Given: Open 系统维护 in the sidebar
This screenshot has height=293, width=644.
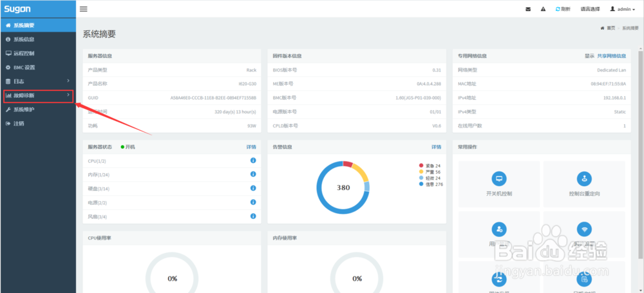Looking at the screenshot, I should tap(38, 109).
